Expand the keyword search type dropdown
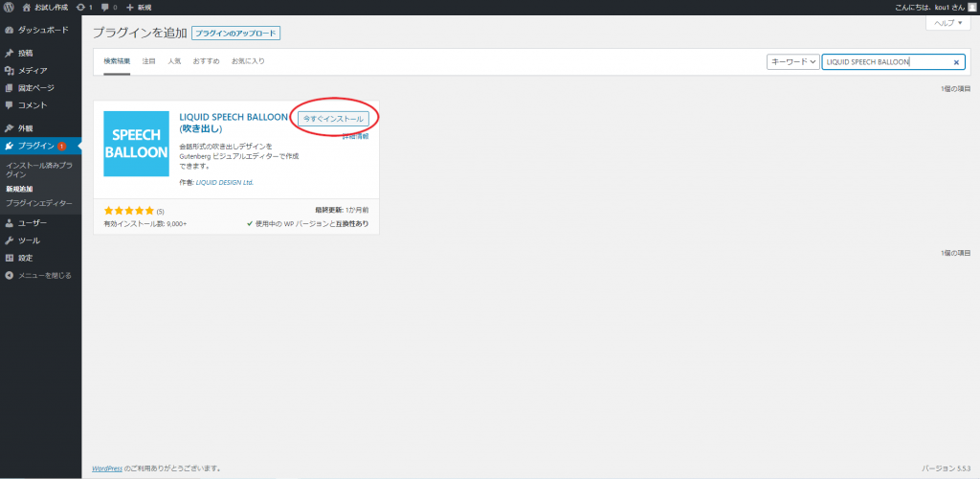This screenshot has width=980, height=479. point(793,62)
